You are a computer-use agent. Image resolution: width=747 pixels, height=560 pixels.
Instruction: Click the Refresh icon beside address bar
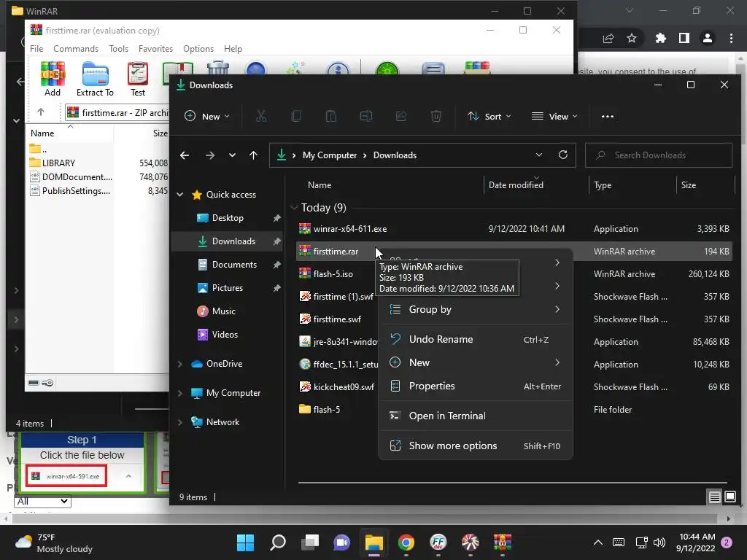[x=562, y=155]
